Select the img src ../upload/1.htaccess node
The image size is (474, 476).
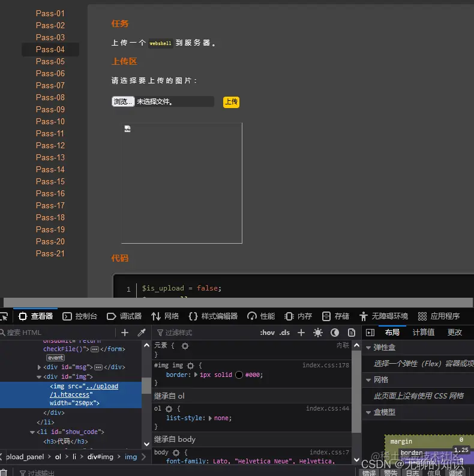[71, 394]
